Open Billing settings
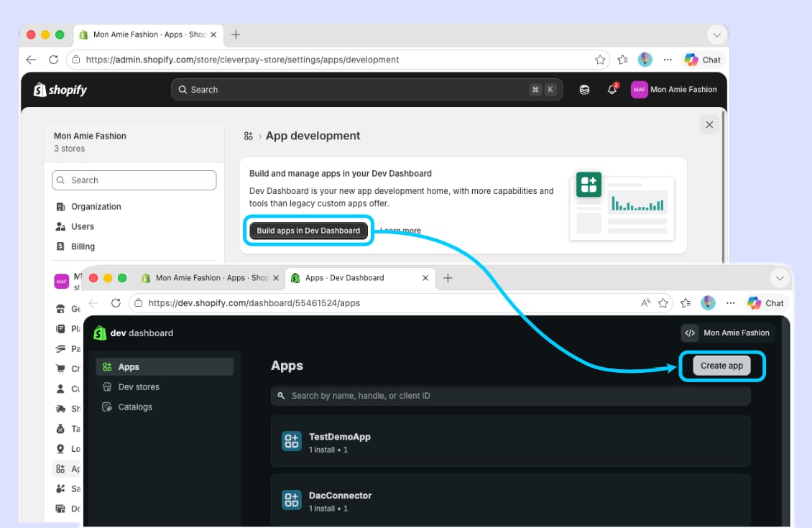The image size is (812, 528). click(83, 246)
